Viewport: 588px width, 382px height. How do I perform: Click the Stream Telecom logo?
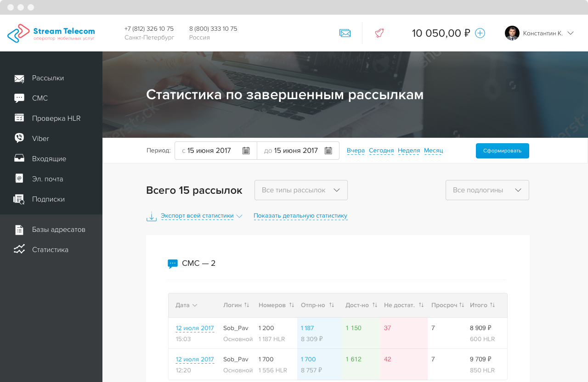[51, 33]
